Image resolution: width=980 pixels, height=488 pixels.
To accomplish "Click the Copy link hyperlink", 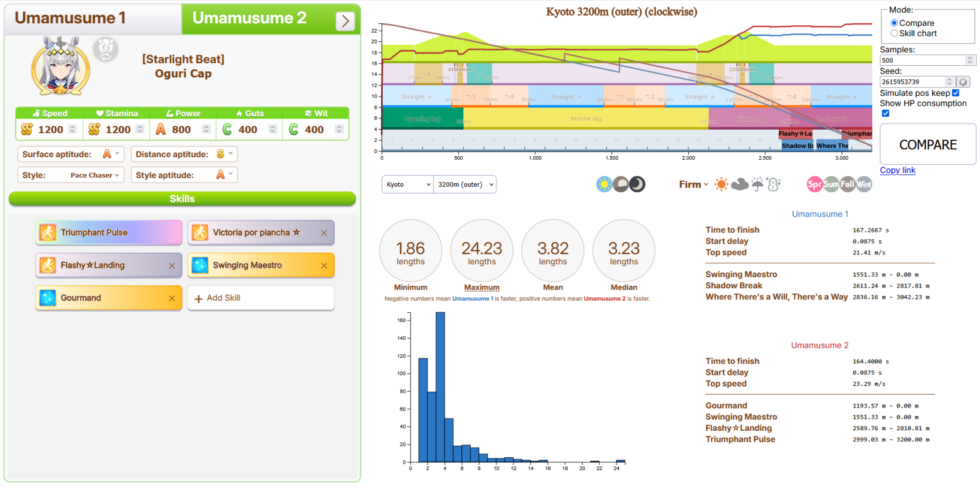I will point(897,170).
